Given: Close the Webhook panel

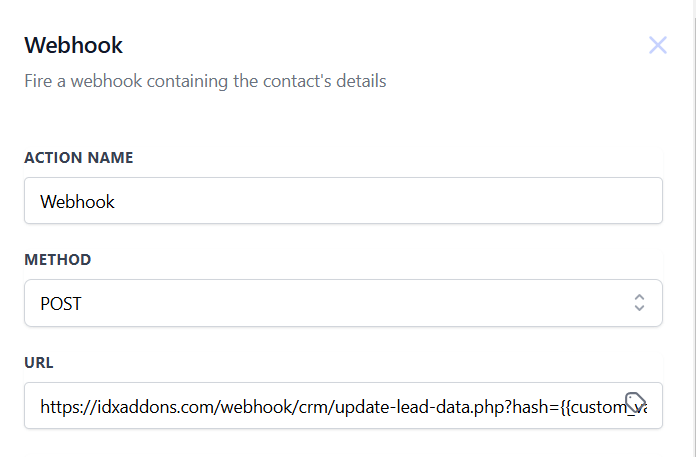Looking at the screenshot, I should click(x=657, y=45).
